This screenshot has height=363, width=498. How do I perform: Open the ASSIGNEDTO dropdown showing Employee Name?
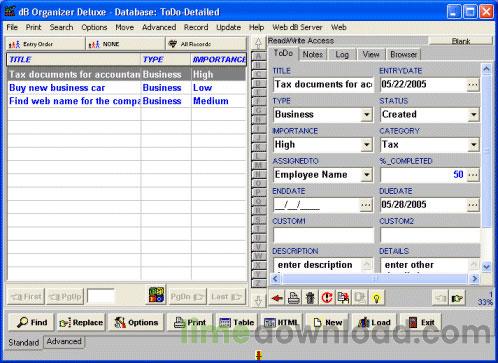[x=366, y=175]
